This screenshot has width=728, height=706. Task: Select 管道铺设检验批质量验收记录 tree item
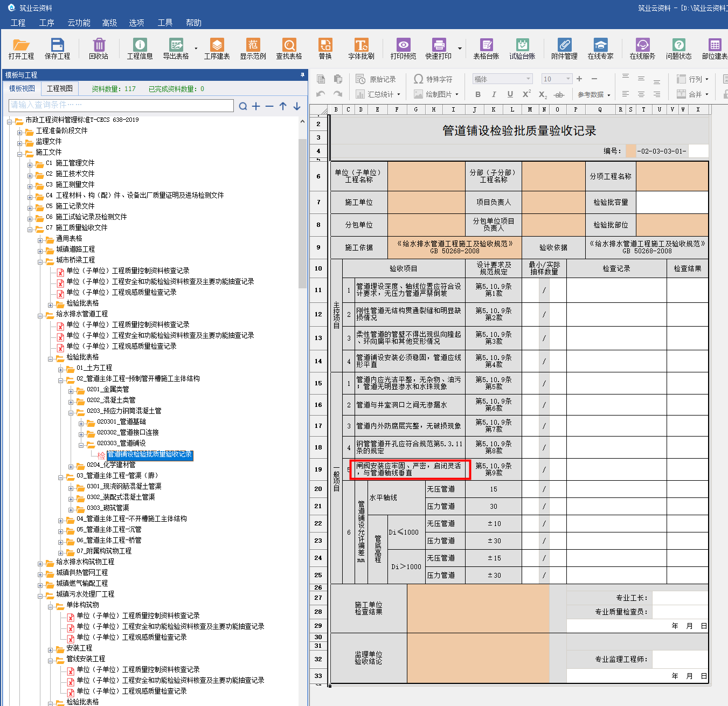point(150,455)
